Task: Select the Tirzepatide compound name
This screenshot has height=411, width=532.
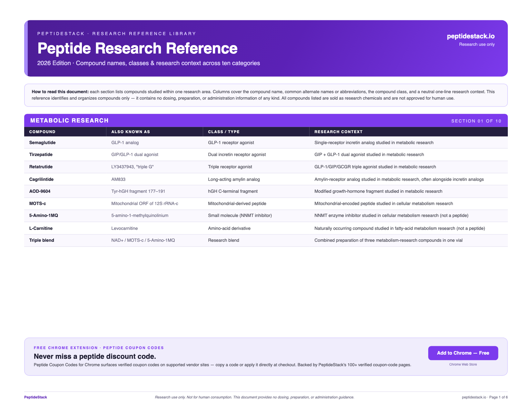Action: [41, 155]
